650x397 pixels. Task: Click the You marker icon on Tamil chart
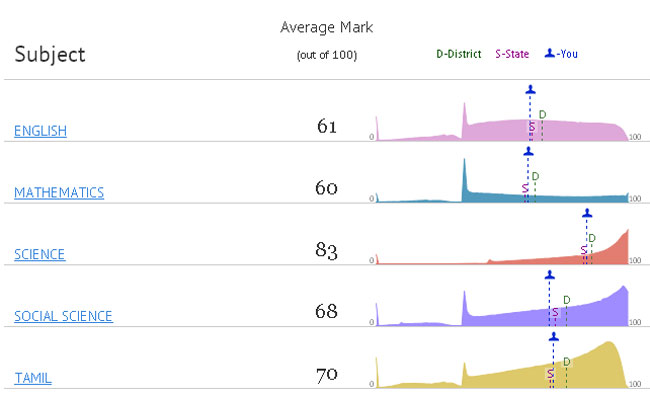tap(553, 337)
